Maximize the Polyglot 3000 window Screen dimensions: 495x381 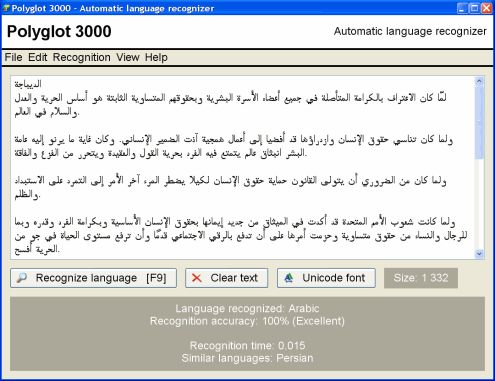(474, 8)
